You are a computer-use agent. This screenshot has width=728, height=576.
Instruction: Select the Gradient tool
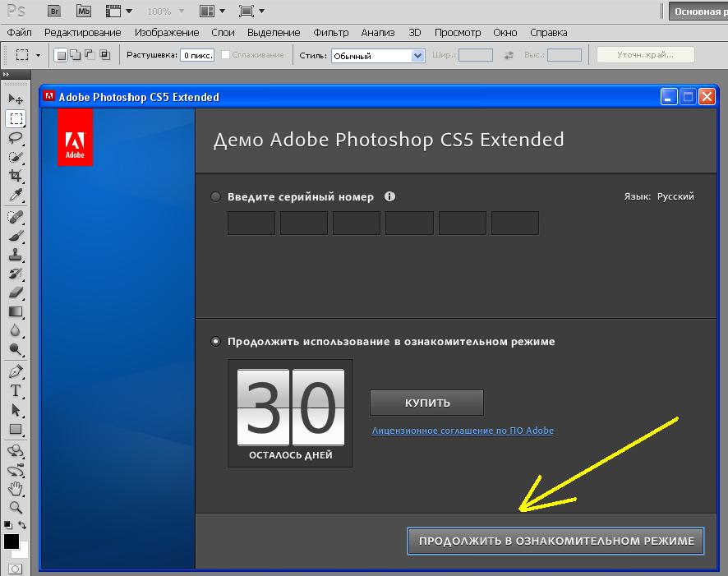tap(16, 311)
